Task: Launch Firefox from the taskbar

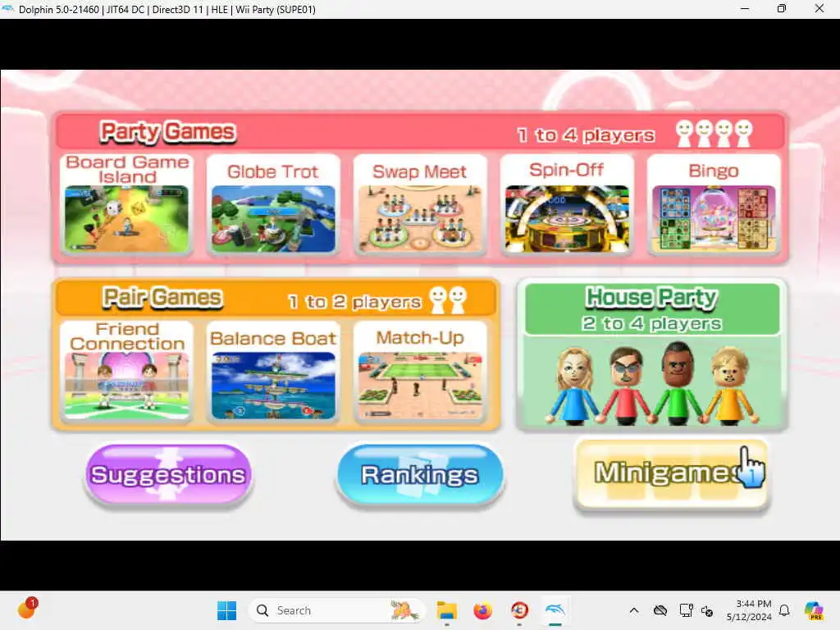Action: [482, 610]
